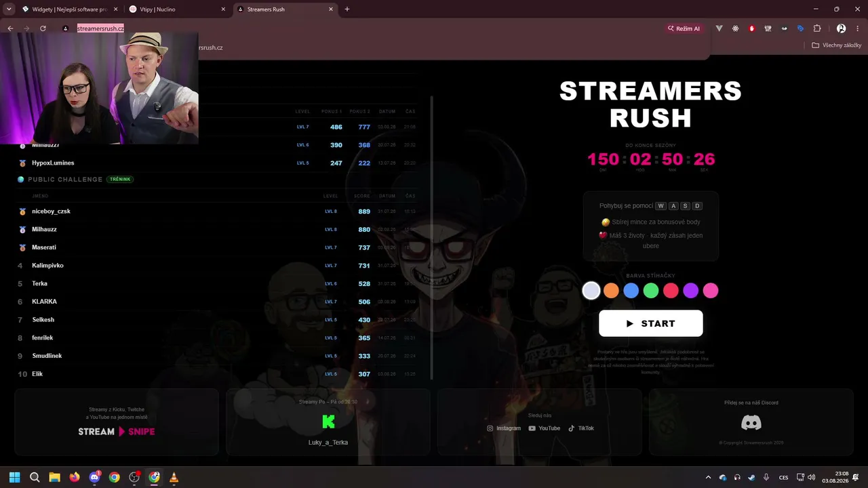Switch to the Vtipy | Nucíno tab
The width and height of the screenshot is (868, 488).
pyautogui.click(x=177, y=9)
